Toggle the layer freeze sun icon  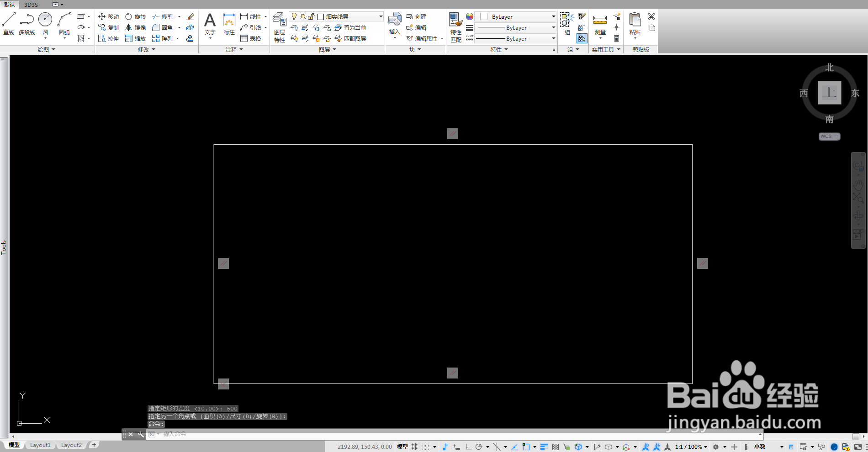tap(303, 16)
